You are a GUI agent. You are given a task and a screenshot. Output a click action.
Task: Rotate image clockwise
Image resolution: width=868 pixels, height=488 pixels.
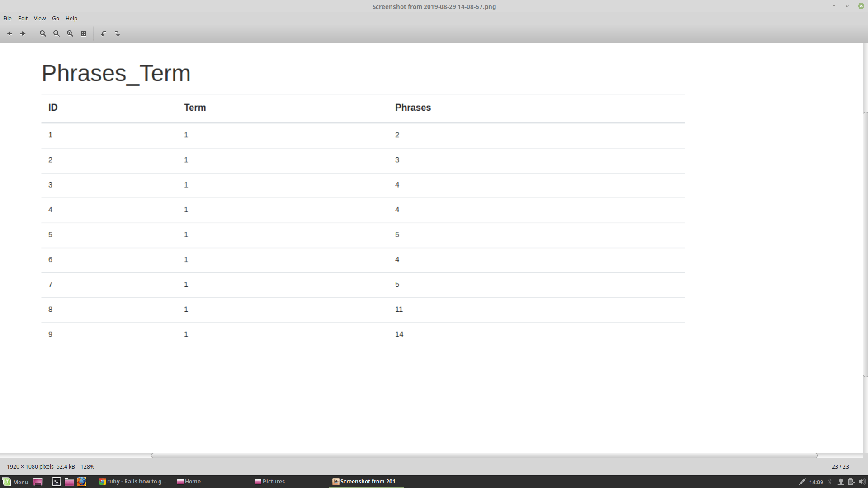(118, 33)
